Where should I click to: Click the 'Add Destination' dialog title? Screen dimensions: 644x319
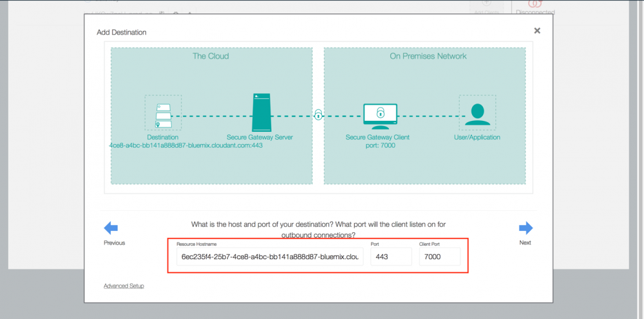[x=121, y=32]
